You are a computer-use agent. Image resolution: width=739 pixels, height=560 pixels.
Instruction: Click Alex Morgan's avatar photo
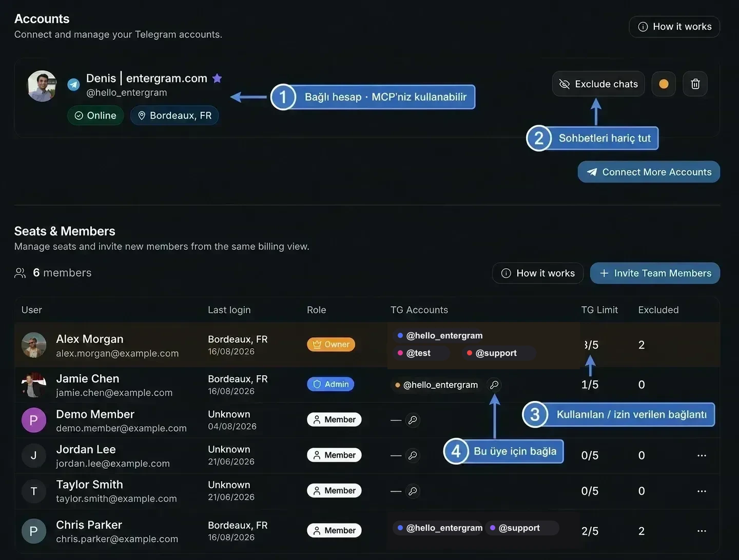tap(34, 345)
